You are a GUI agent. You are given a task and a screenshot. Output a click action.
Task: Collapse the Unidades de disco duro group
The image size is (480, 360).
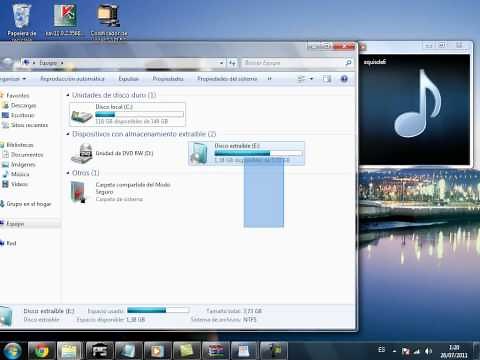[x=68, y=95]
